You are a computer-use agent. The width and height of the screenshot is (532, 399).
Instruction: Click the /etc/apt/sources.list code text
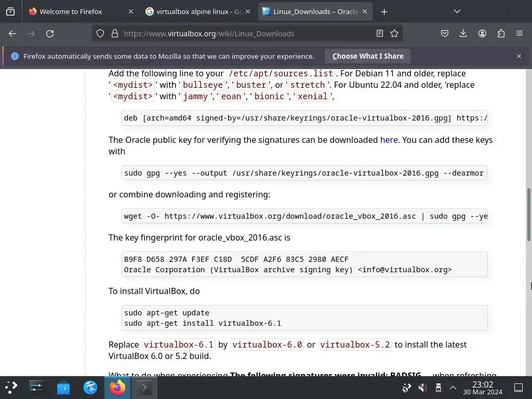281,73
